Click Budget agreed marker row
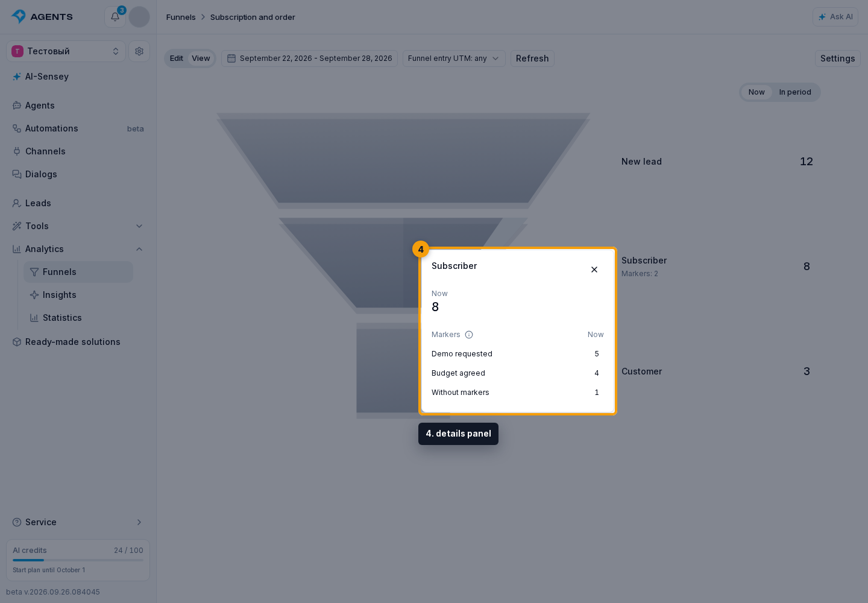This screenshot has height=603, width=868. (x=517, y=373)
